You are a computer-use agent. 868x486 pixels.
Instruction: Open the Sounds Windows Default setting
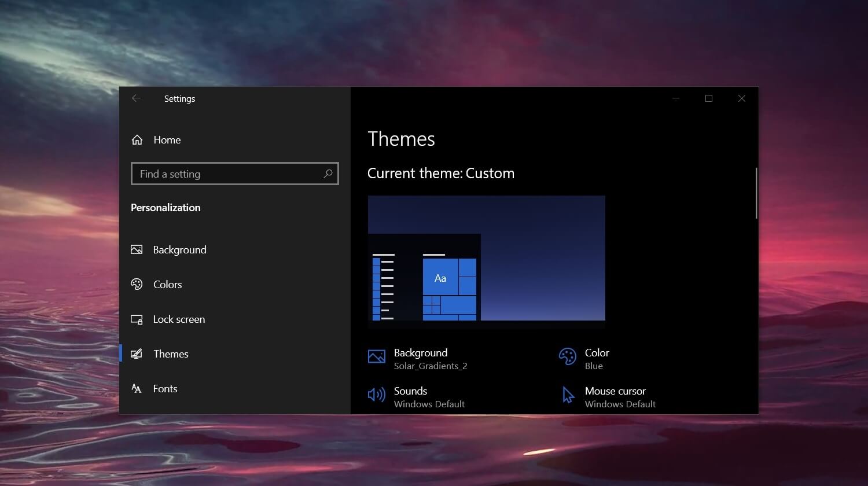429,397
